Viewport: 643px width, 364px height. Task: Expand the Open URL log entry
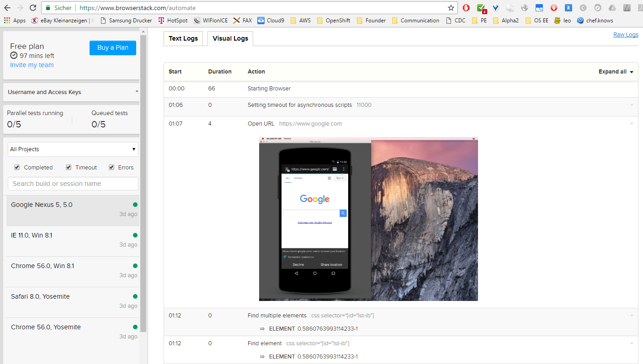pos(632,123)
